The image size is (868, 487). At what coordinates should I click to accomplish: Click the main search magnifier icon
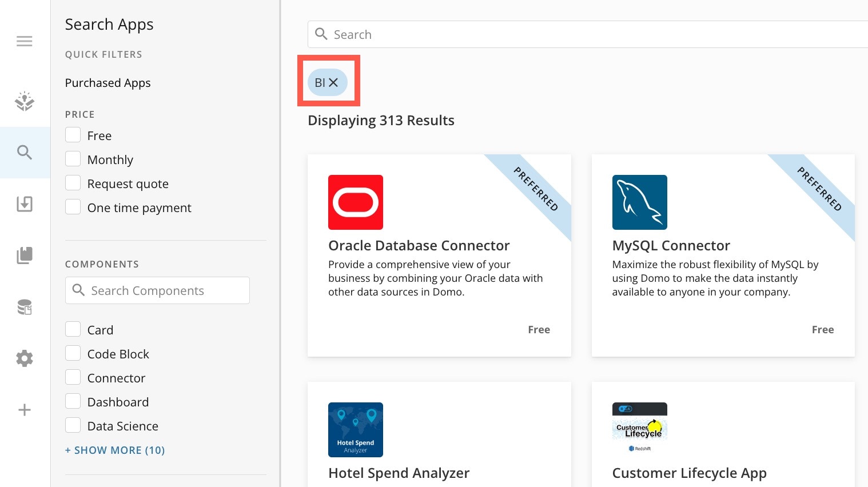pyautogui.click(x=321, y=34)
